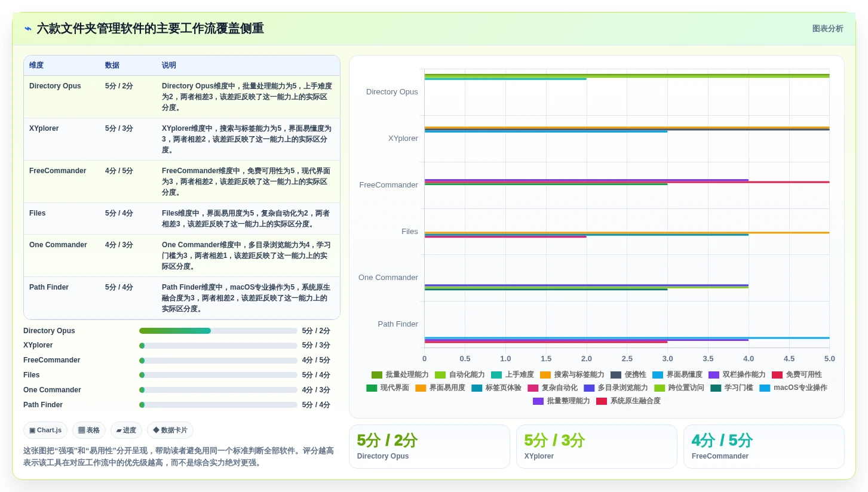868x492 pixels.
Task: Click the Directory Opus chart axis label
Action: pyautogui.click(x=392, y=92)
